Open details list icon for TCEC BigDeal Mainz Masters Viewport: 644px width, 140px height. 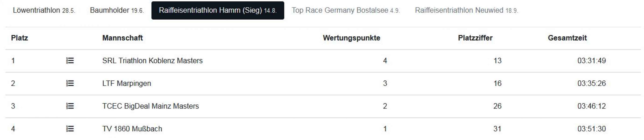point(70,106)
